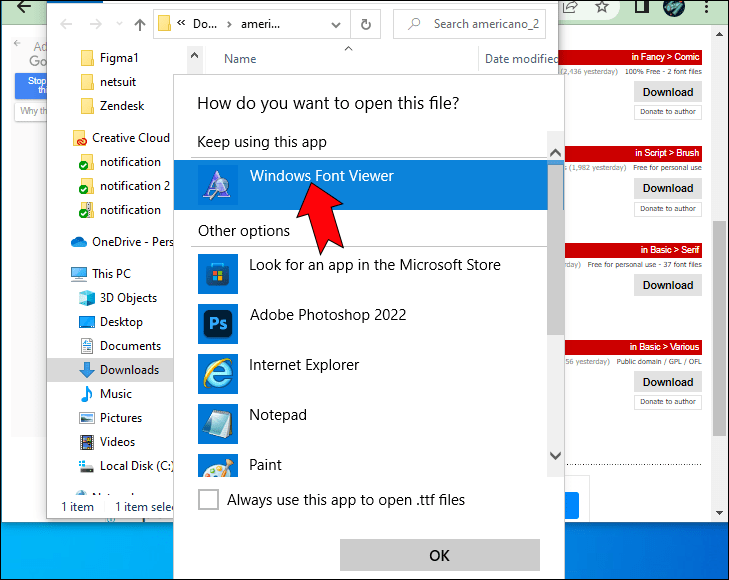Click the Name column header
This screenshot has width=729, height=580.
click(x=240, y=59)
